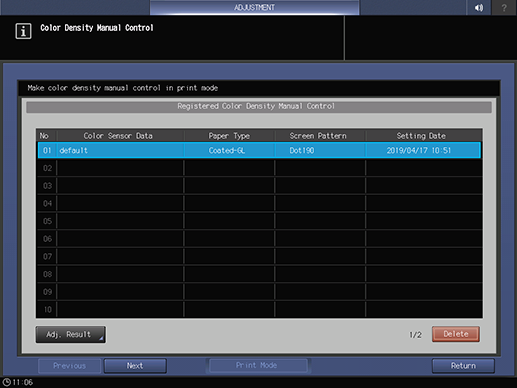Viewport: 517px width, 388px height.
Task: Select empty row number 02
Action: [x=259, y=168]
